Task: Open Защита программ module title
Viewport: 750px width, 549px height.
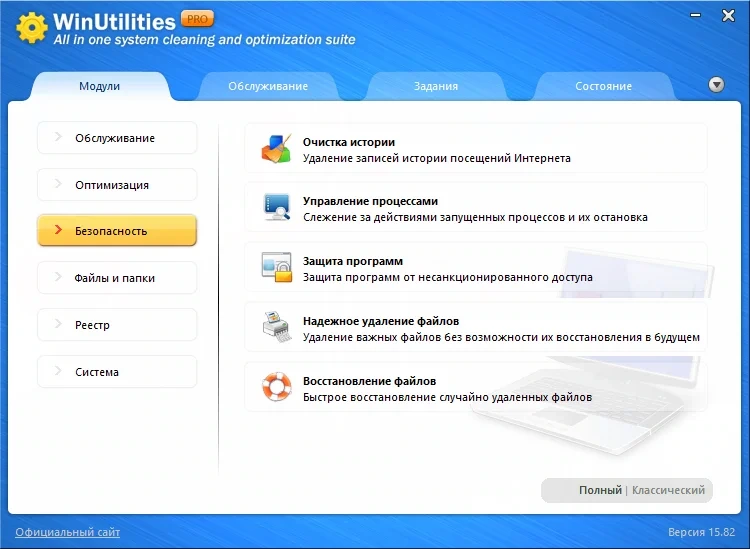Action: [353, 261]
